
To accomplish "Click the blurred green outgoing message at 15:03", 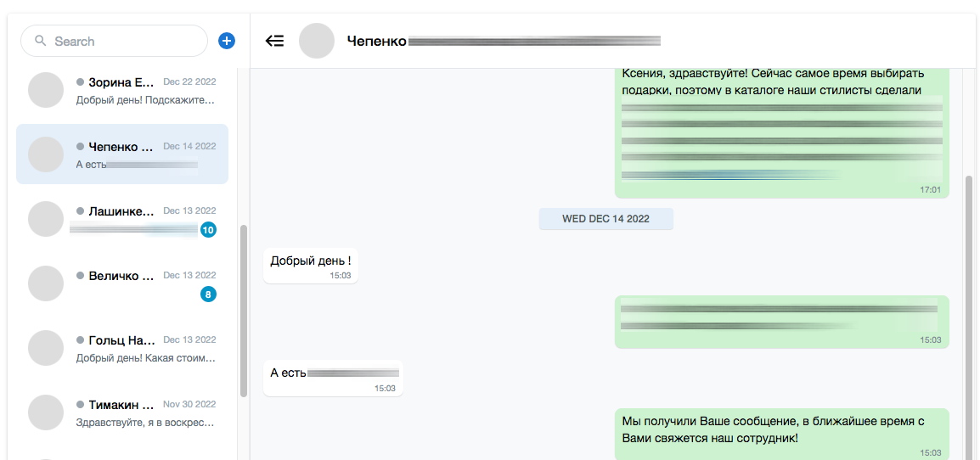I will [782, 322].
